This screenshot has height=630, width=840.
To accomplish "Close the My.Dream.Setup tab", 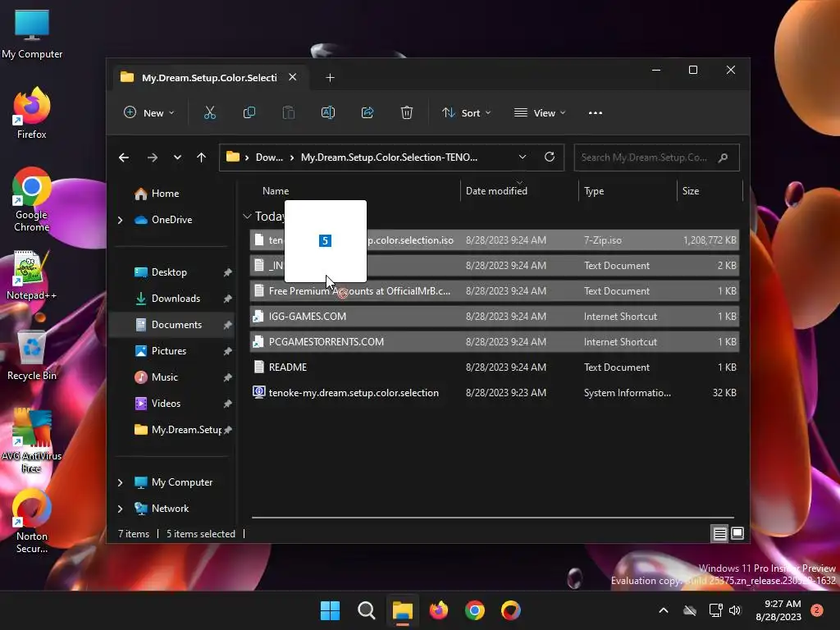I will click(293, 77).
